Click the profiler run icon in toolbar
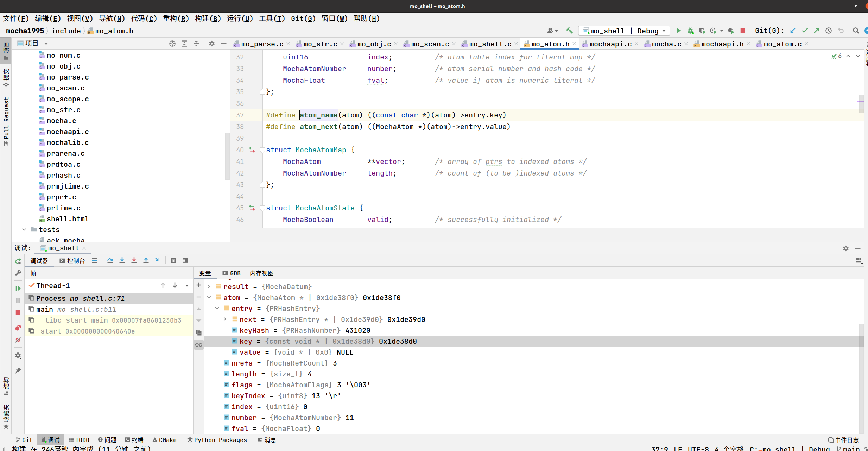868x451 pixels. click(713, 31)
